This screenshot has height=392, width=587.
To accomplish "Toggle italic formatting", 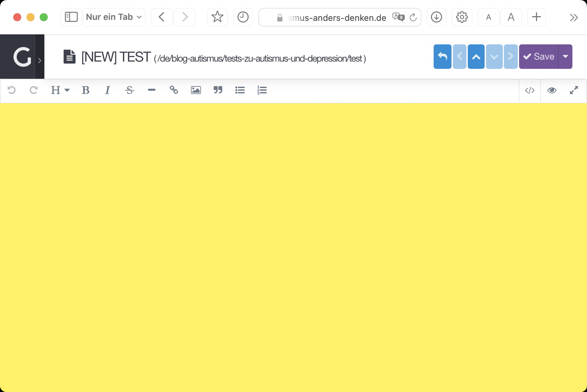I will tap(107, 90).
